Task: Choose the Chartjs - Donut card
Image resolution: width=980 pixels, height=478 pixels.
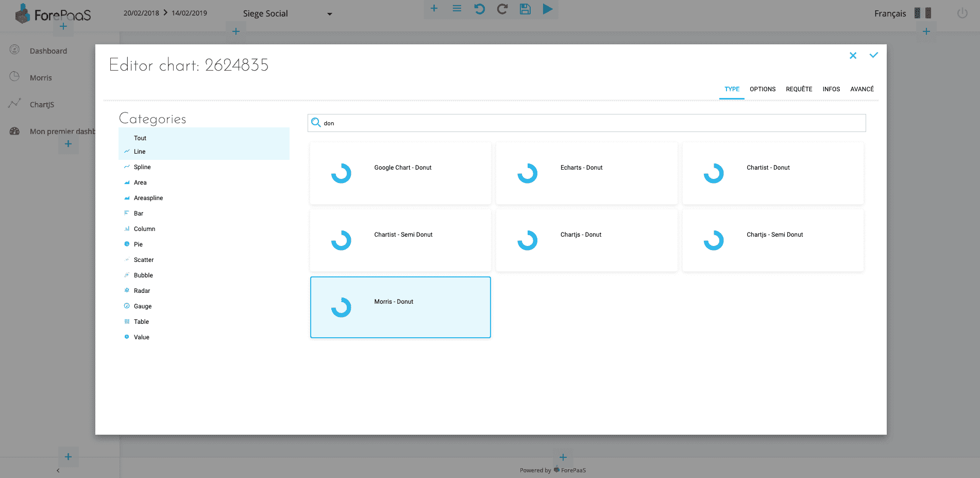Action: click(x=586, y=240)
